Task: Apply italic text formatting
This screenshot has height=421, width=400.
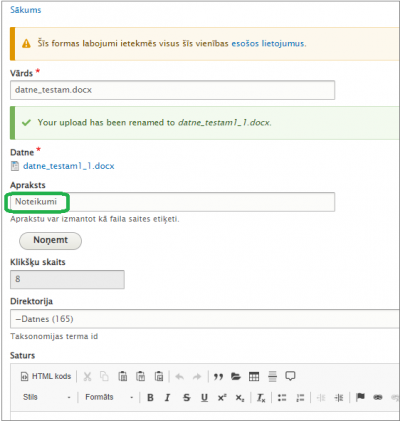Action: coord(168,397)
